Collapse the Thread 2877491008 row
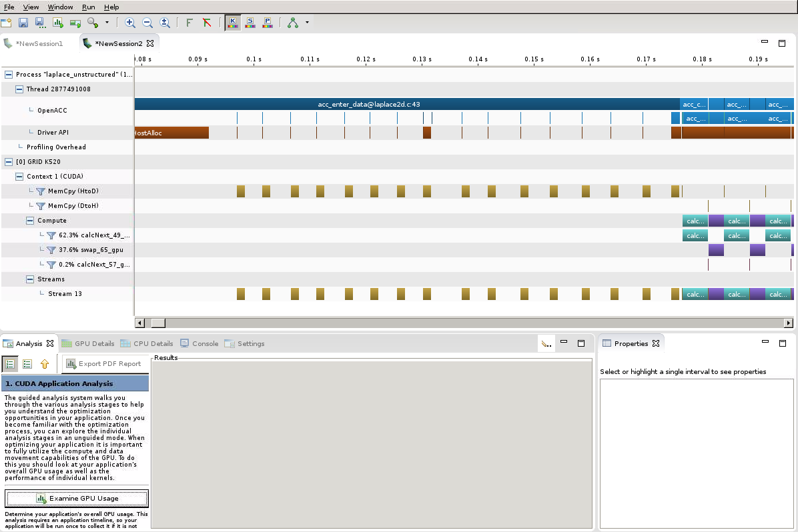 point(19,89)
